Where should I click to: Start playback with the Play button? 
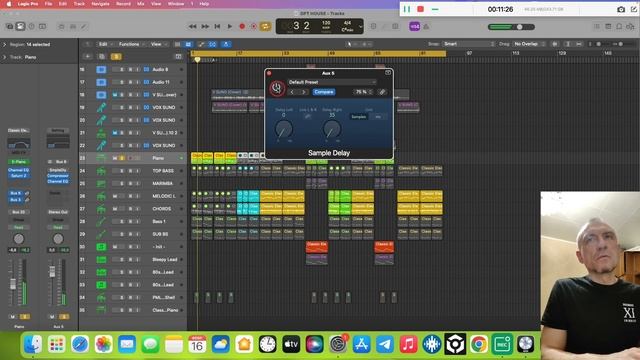pyautogui.click(x=229, y=27)
